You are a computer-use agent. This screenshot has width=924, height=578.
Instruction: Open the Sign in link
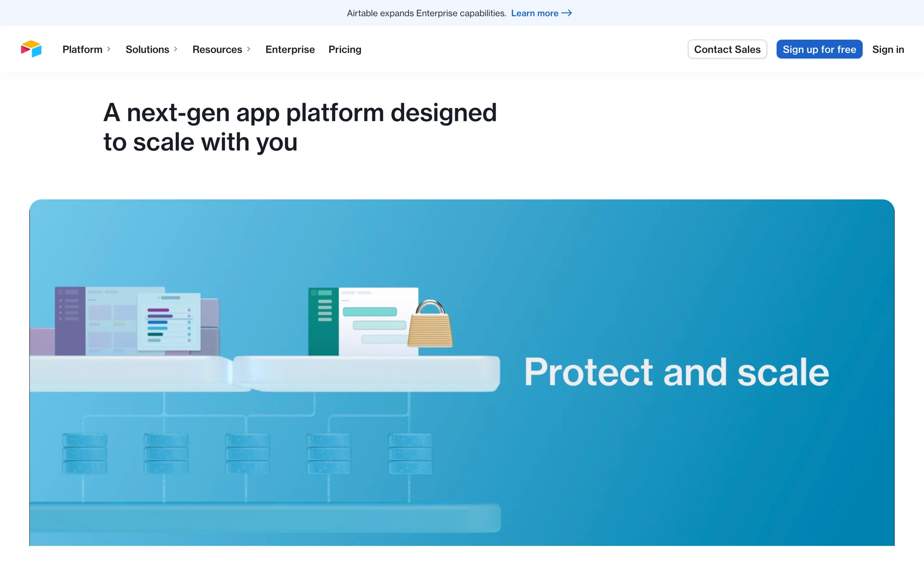[x=888, y=49]
